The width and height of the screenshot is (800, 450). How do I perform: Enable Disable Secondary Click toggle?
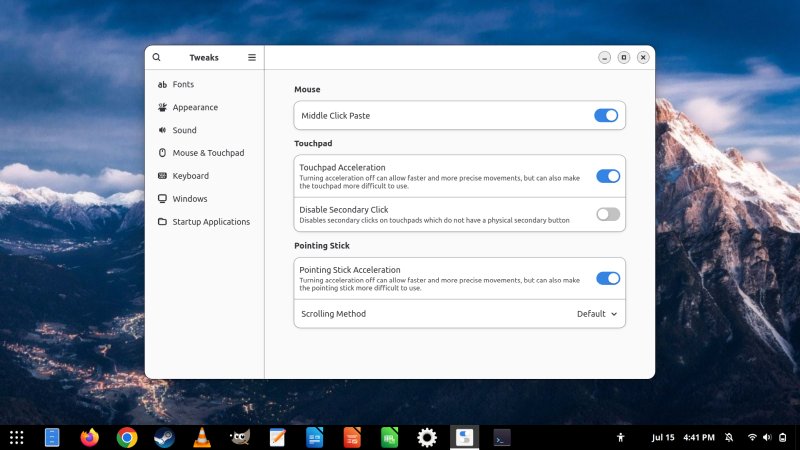pyautogui.click(x=608, y=214)
